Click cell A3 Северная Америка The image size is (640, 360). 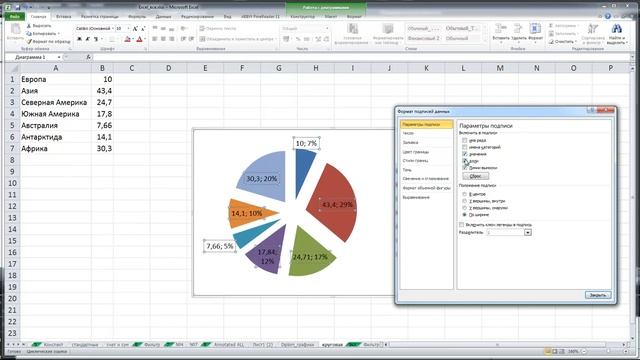56,102
